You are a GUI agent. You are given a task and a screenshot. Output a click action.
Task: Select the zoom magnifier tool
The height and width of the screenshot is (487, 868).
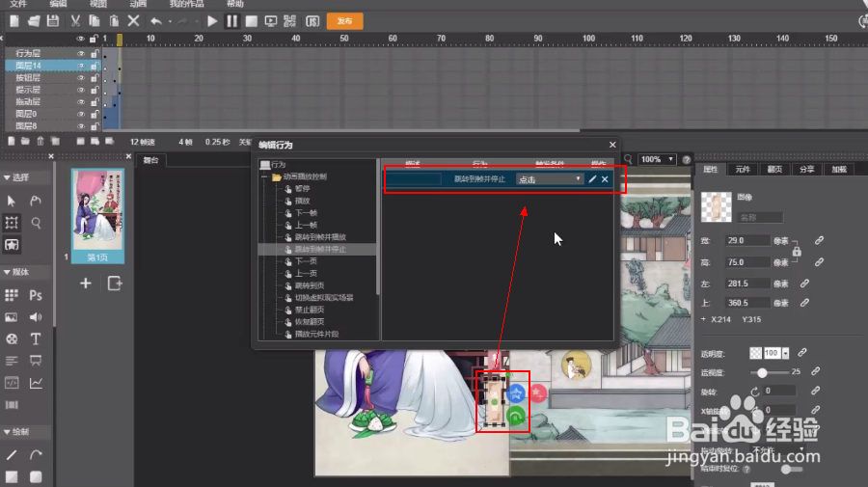pyautogui.click(x=36, y=223)
